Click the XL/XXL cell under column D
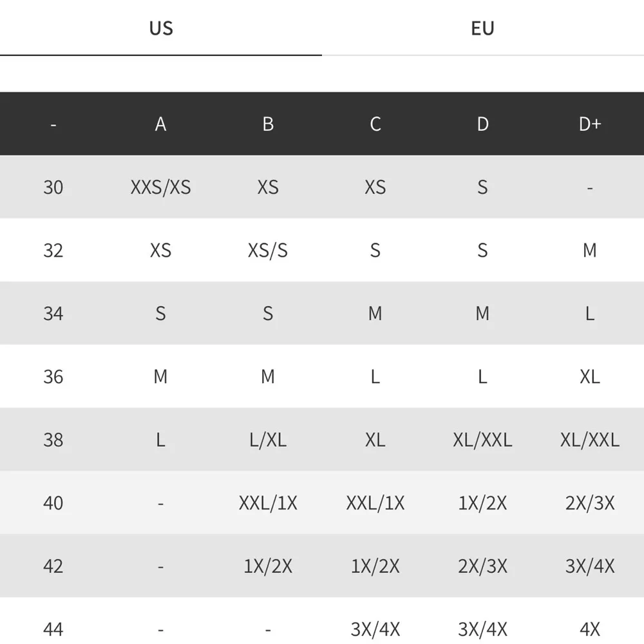Viewport: 644px width, 644px height. [482, 439]
